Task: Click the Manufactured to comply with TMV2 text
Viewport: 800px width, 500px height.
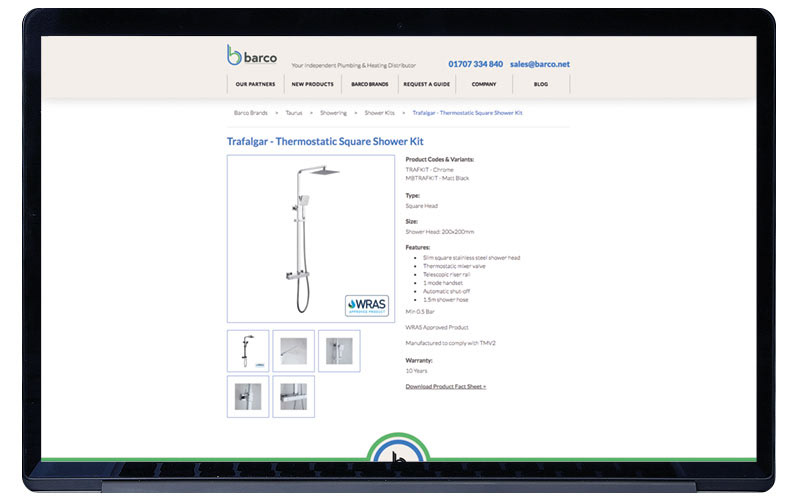Action: pos(451,343)
